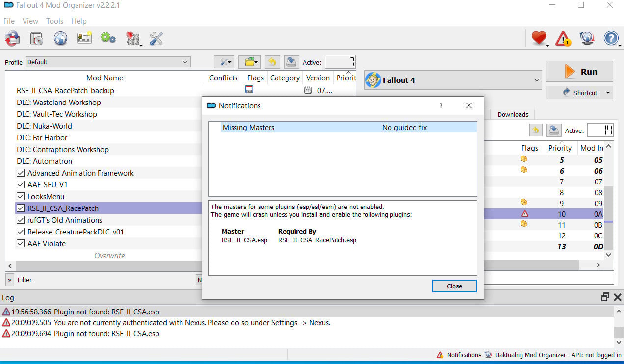Open the Executables gears icon
The image size is (624, 364).
pos(108,38)
